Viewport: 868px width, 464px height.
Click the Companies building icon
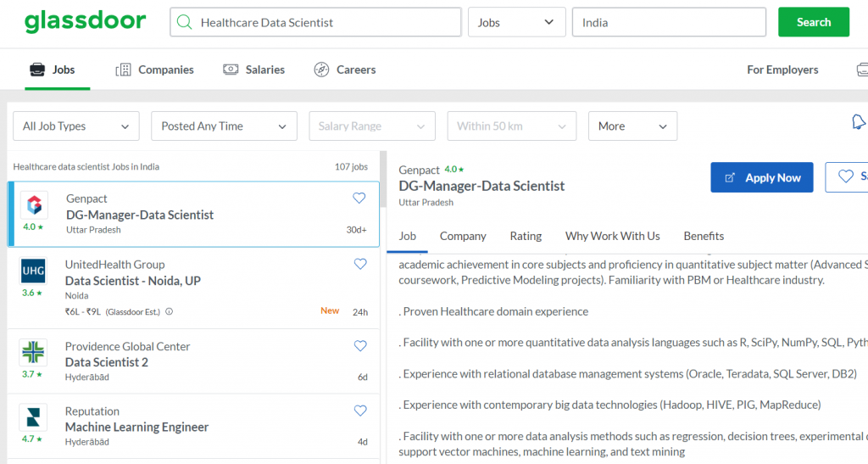coord(123,70)
